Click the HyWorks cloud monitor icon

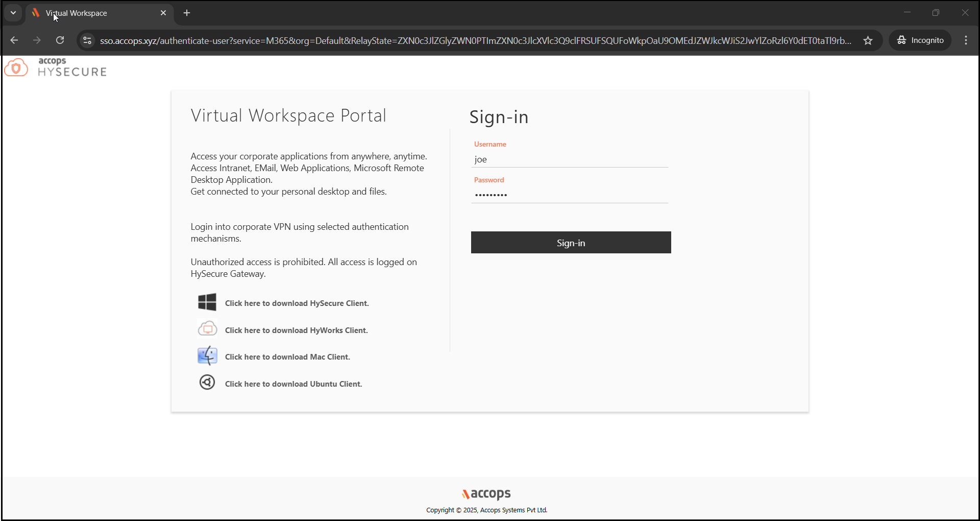(207, 329)
